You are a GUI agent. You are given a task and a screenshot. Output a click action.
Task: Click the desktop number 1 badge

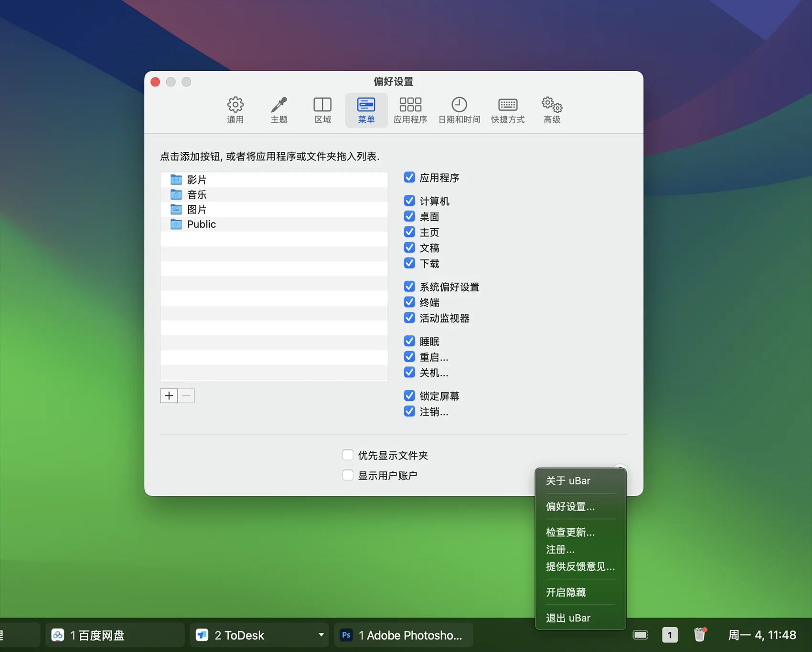670,635
